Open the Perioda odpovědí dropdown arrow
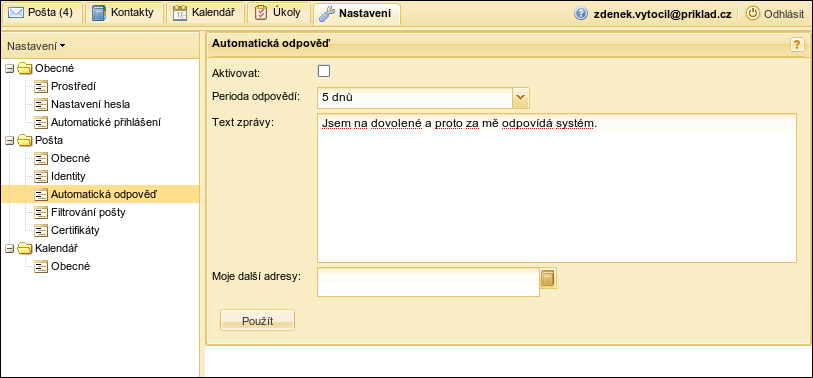The height and width of the screenshot is (378, 813). tap(521, 97)
